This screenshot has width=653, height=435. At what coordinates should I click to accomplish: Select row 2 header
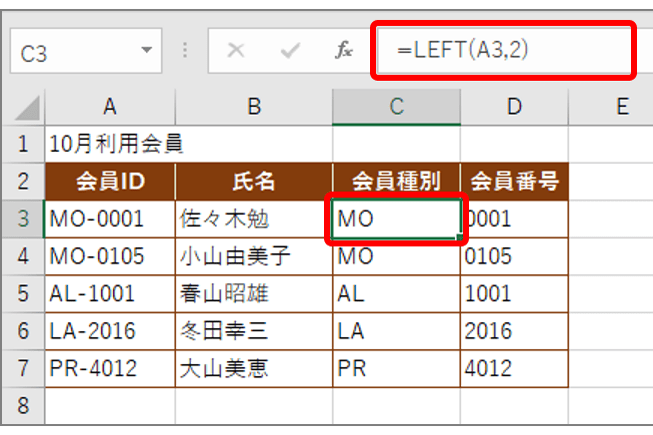[23, 181]
